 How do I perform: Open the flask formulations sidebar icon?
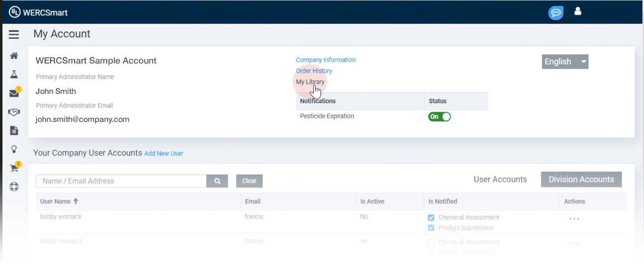14,75
